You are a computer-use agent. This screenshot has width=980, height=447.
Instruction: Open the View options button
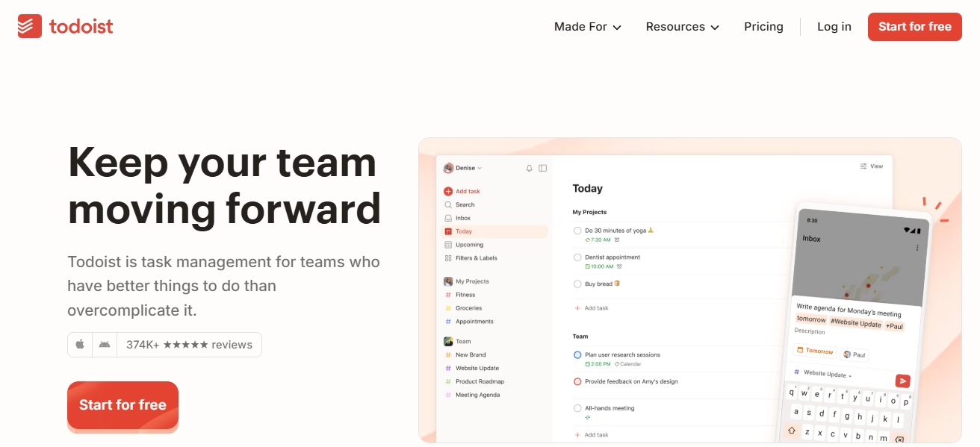click(x=871, y=166)
